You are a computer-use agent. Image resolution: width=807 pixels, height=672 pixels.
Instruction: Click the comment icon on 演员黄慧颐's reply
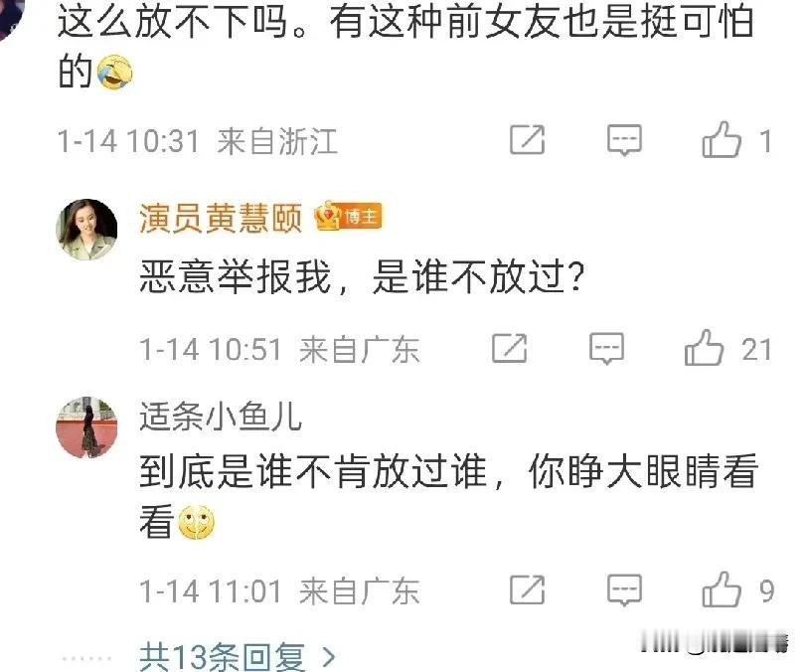[x=607, y=349]
